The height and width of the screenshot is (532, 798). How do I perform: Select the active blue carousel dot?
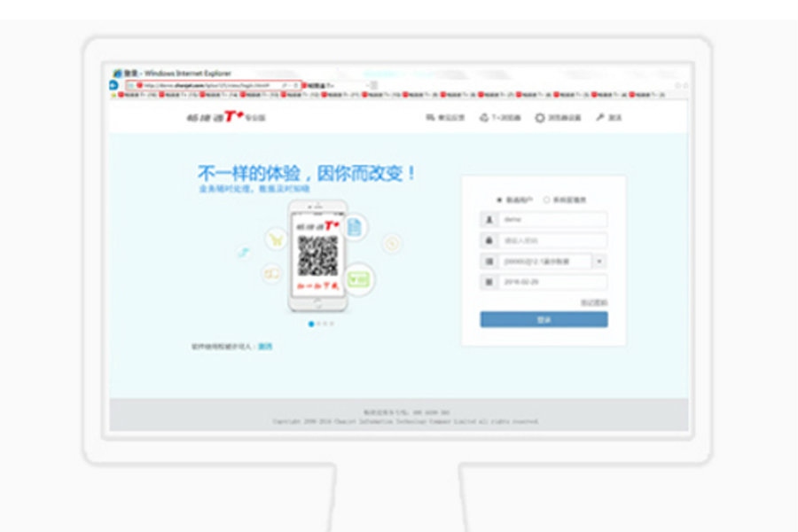click(x=311, y=324)
